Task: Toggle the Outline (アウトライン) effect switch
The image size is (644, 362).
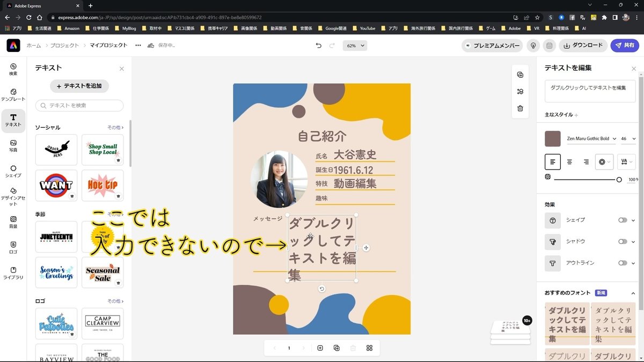Action: (623, 263)
